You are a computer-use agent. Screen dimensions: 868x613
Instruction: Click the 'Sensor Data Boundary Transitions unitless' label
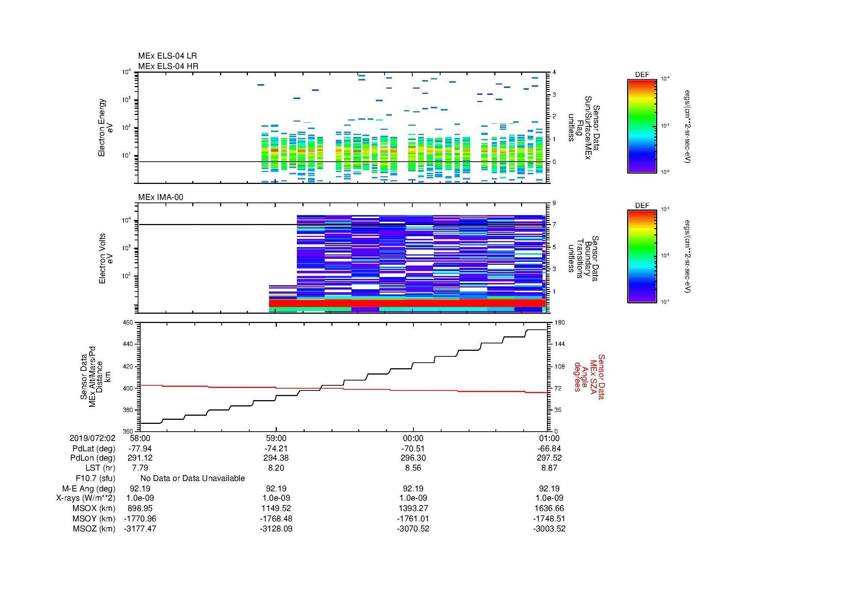click(x=584, y=258)
